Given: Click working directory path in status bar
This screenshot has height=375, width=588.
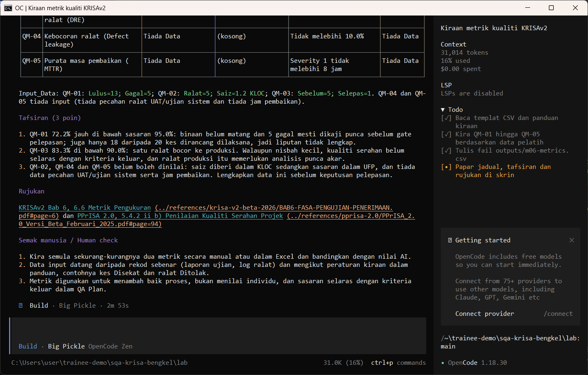Looking at the screenshot, I should coord(99,363).
